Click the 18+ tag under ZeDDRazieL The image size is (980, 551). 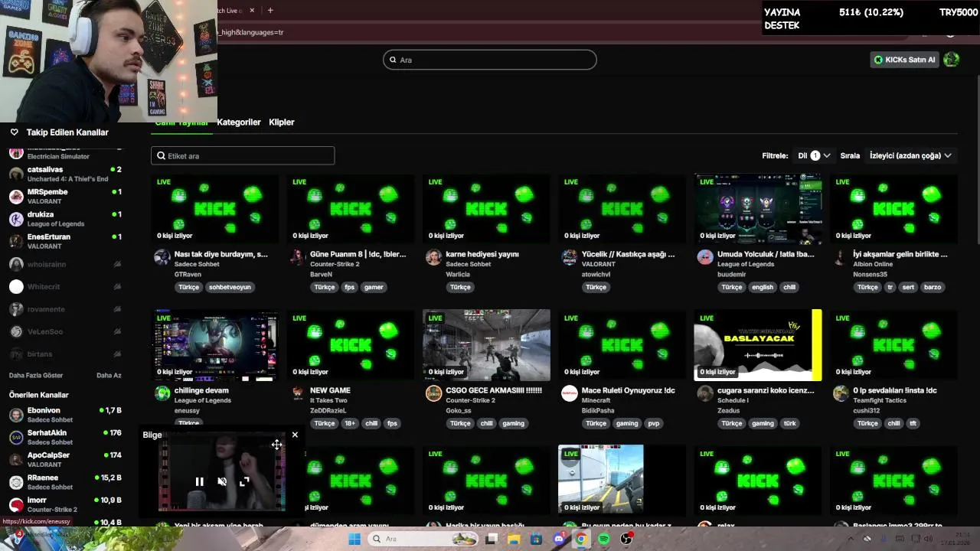click(x=349, y=423)
